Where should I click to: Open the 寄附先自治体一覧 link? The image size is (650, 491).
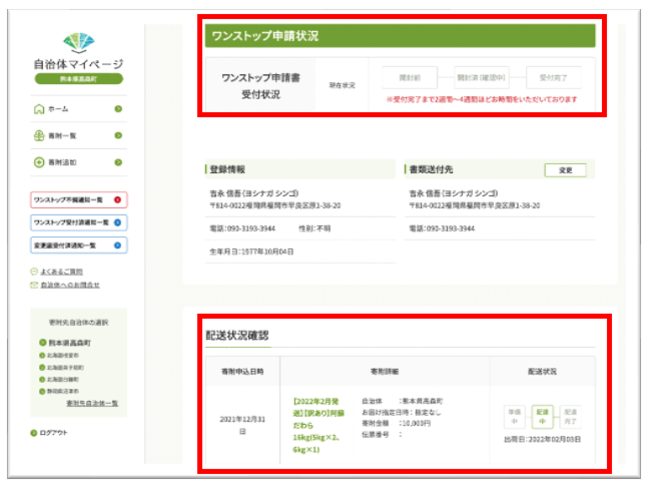tap(91, 403)
